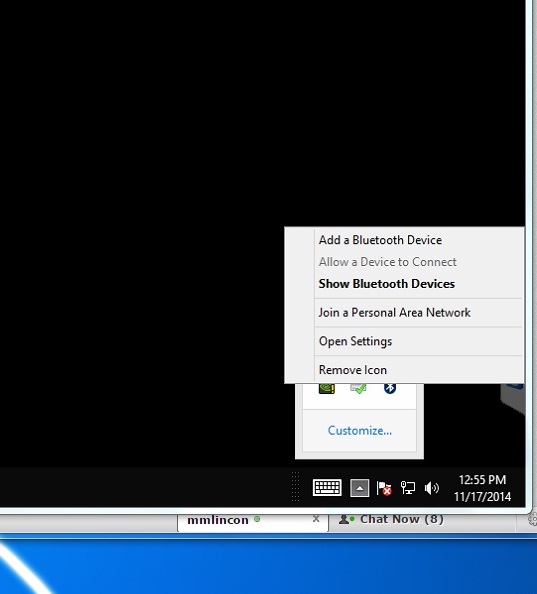Click the Customize... link
Image resolution: width=537 pixels, height=594 pixels.
click(x=360, y=431)
